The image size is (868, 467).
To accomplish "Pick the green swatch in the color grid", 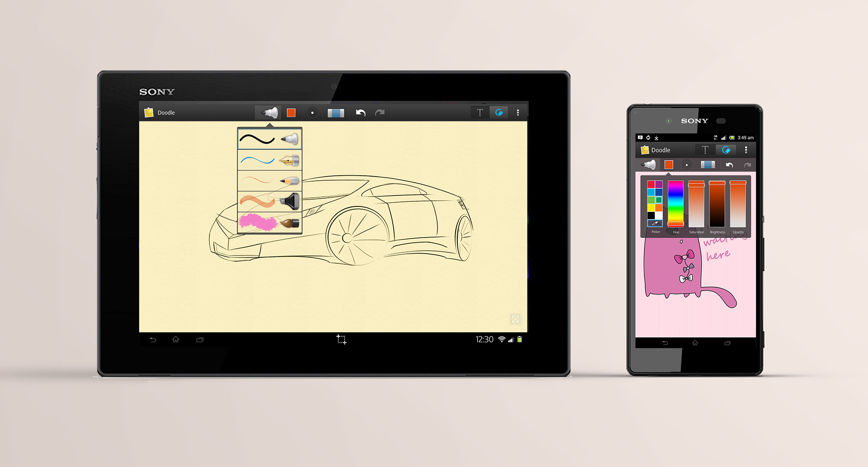I will coord(651,200).
